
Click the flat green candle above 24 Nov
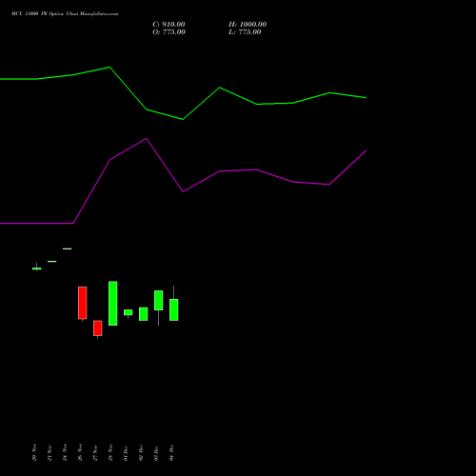pos(68,248)
